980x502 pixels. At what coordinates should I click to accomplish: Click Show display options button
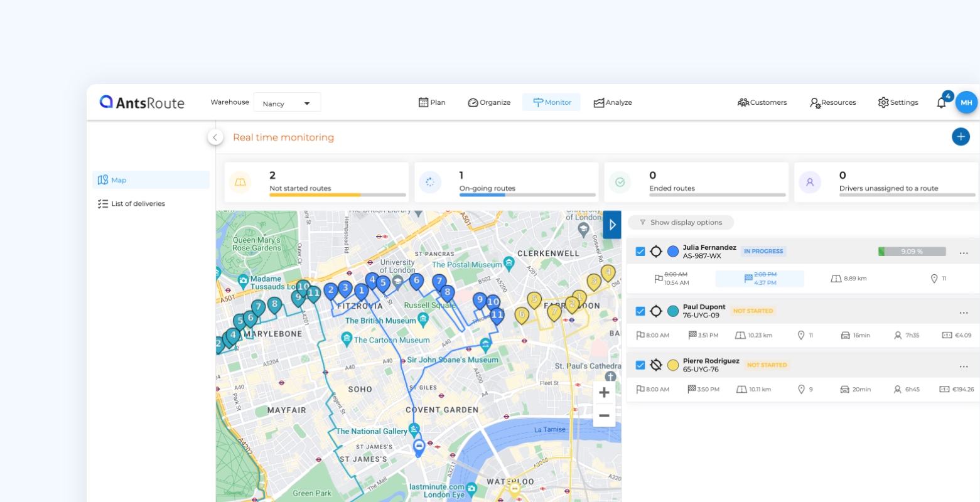[x=681, y=222]
